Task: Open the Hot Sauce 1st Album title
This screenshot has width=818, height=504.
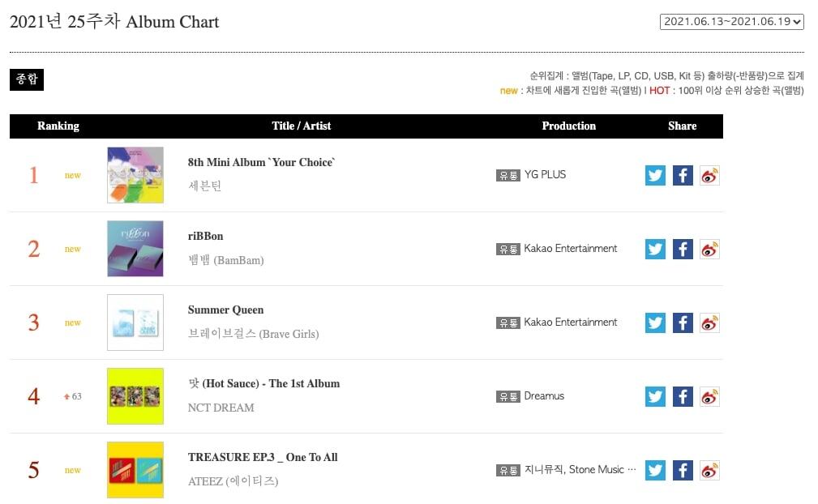Action: click(x=263, y=383)
